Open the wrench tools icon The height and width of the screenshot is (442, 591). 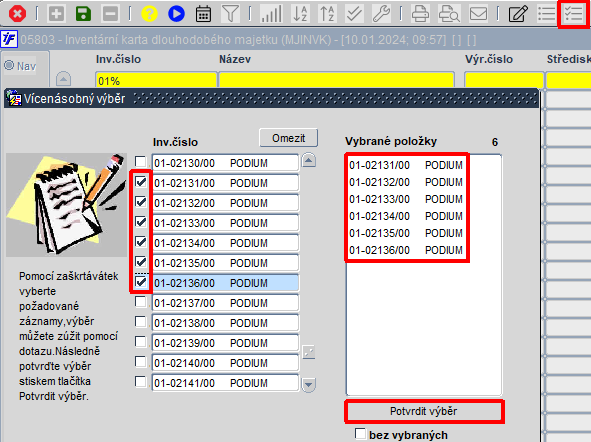[x=381, y=14]
